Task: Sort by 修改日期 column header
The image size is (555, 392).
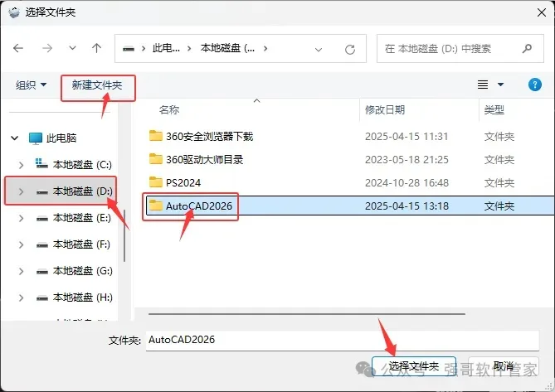Action: click(385, 110)
